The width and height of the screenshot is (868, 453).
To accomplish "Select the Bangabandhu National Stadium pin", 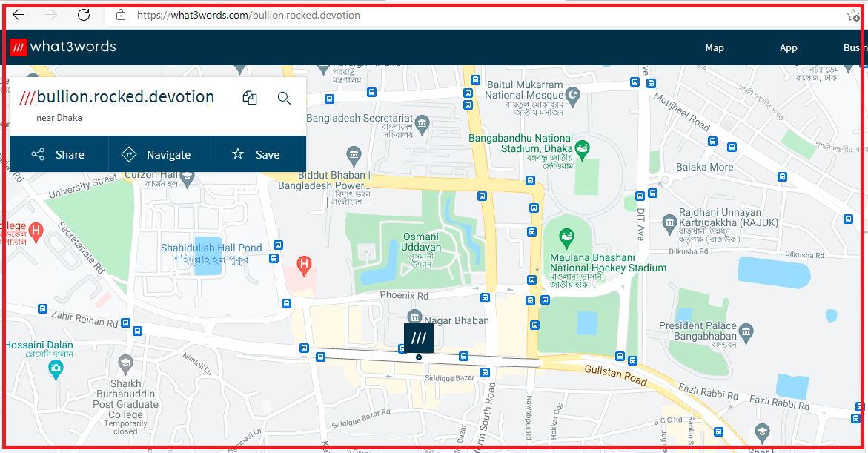I will 583,148.
